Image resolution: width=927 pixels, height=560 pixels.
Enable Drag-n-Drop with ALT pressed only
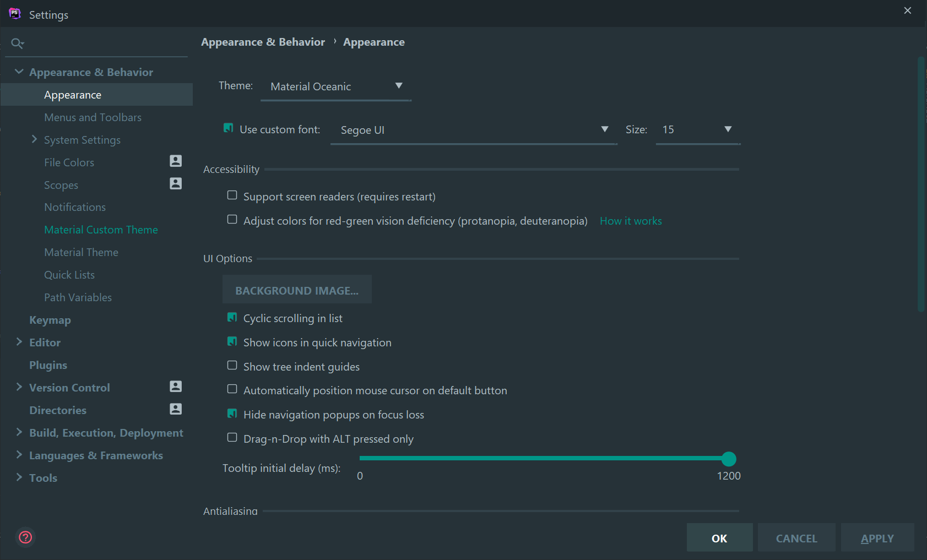(x=232, y=438)
